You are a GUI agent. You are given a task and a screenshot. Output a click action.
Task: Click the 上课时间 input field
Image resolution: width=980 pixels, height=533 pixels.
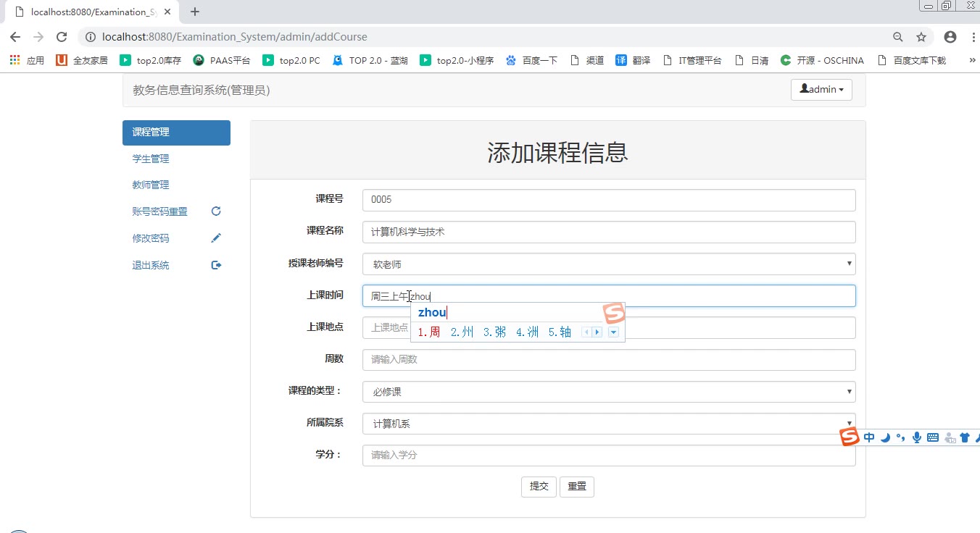point(609,295)
